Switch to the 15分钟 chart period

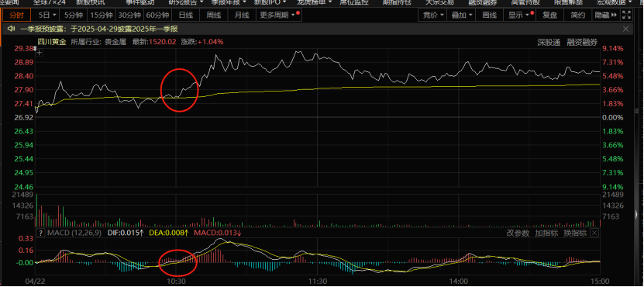coord(102,16)
